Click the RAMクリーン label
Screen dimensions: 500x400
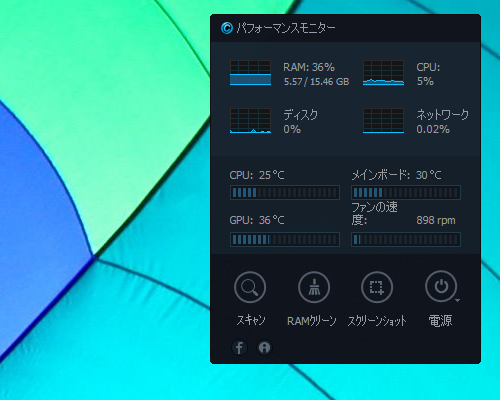[x=312, y=321]
